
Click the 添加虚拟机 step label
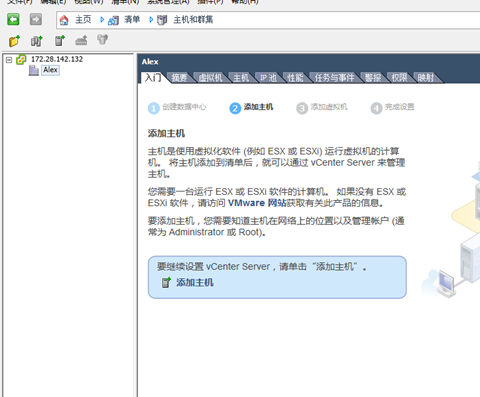(x=329, y=107)
